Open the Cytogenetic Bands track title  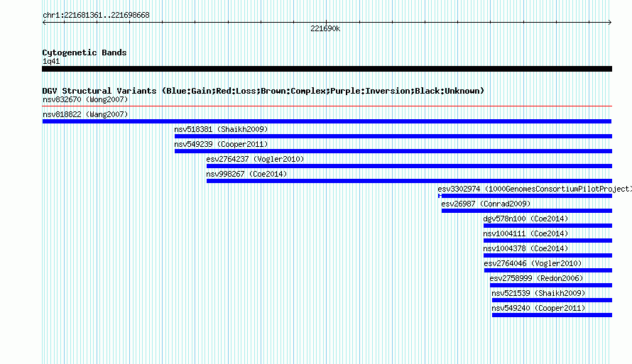tap(85, 53)
